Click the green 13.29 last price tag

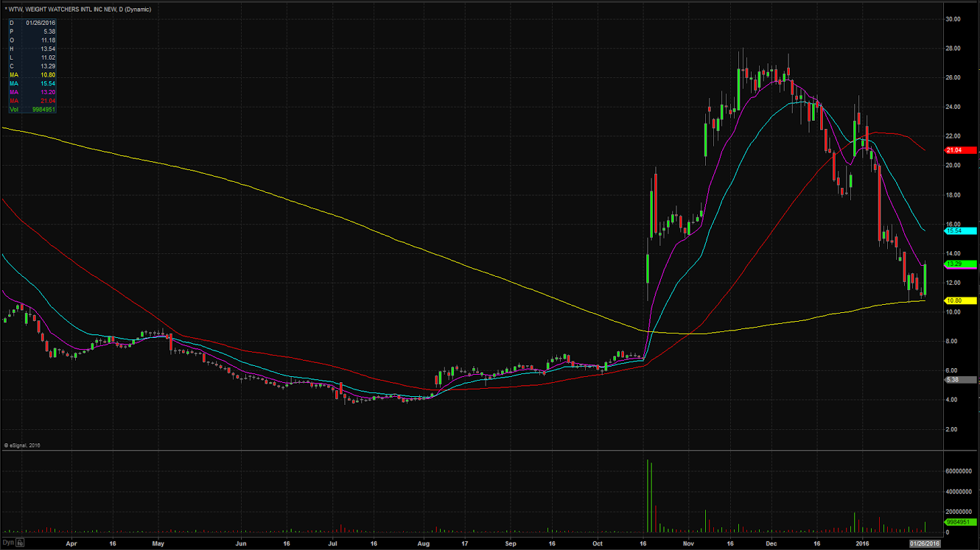(x=960, y=264)
